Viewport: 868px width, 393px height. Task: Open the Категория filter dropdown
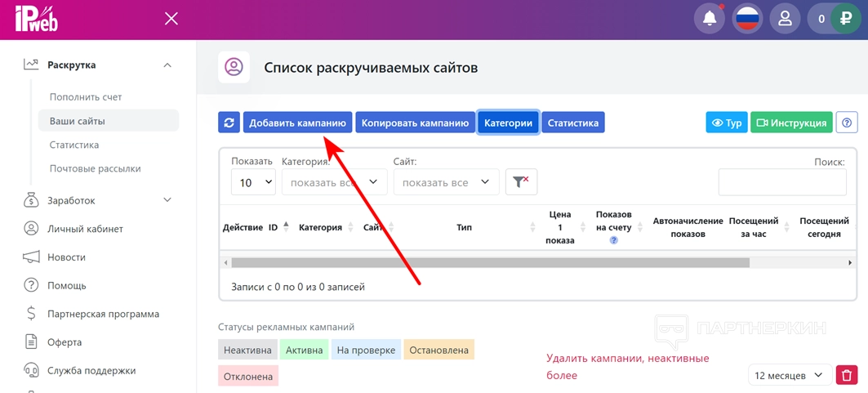coord(335,182)
